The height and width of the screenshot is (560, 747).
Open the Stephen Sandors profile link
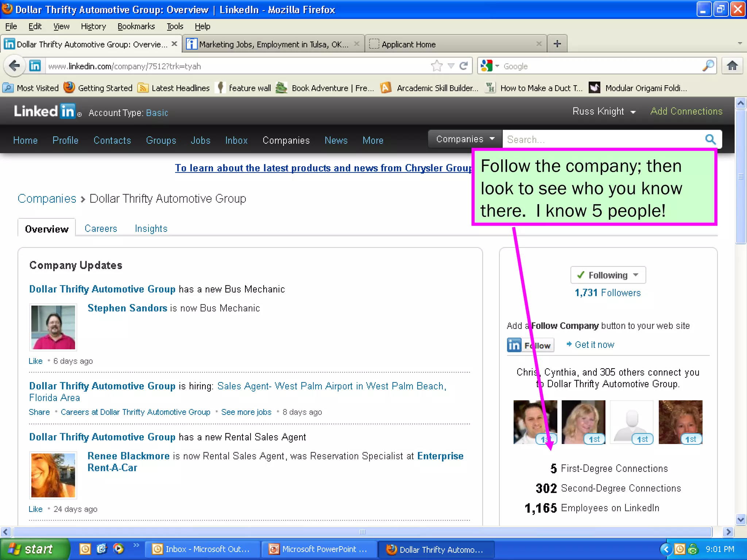coord(127,308)
